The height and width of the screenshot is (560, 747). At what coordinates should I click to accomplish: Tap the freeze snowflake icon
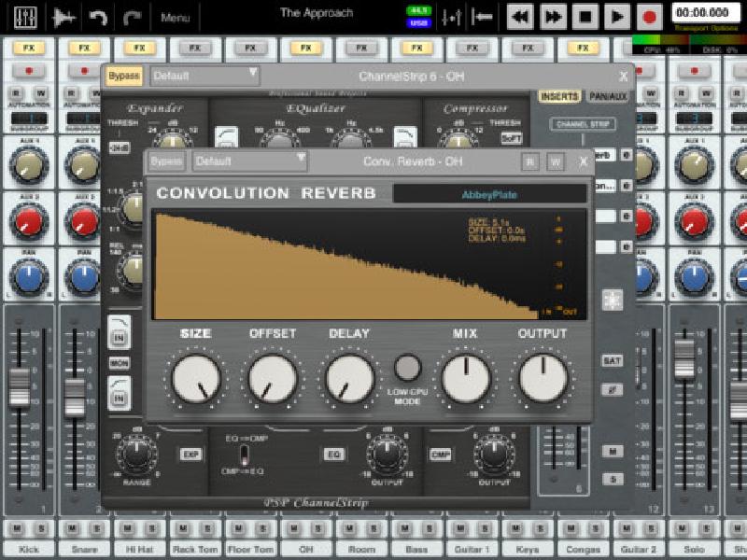[x=613, y=300]
